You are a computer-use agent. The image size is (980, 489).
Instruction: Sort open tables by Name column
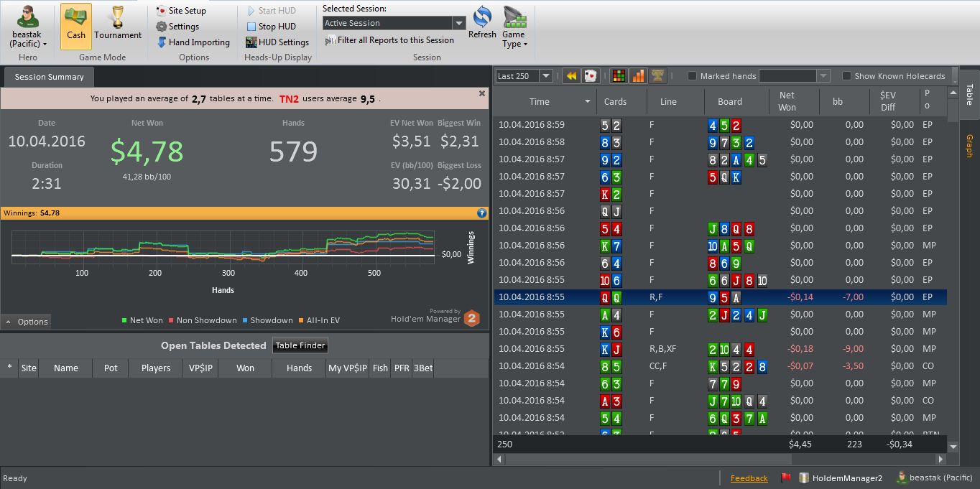66,368
